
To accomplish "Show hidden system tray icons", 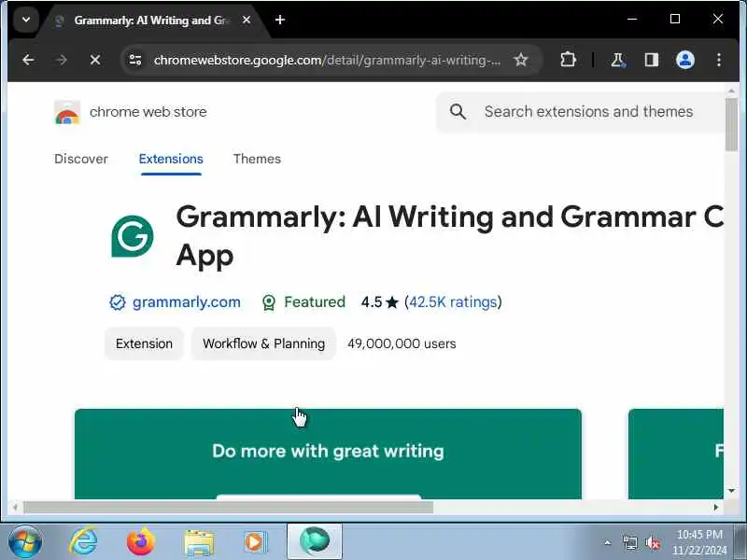I will click(608, 542).
